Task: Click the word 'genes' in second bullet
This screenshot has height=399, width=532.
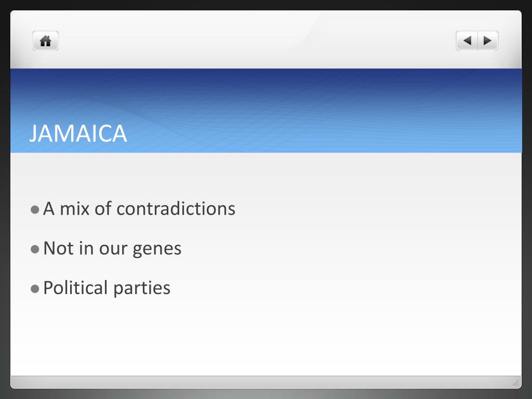Action: point(157,250)
